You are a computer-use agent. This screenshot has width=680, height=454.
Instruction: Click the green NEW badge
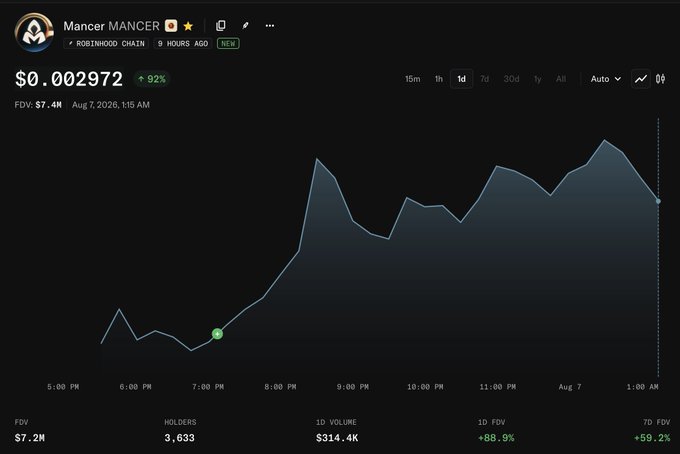(x=228, y=44)
